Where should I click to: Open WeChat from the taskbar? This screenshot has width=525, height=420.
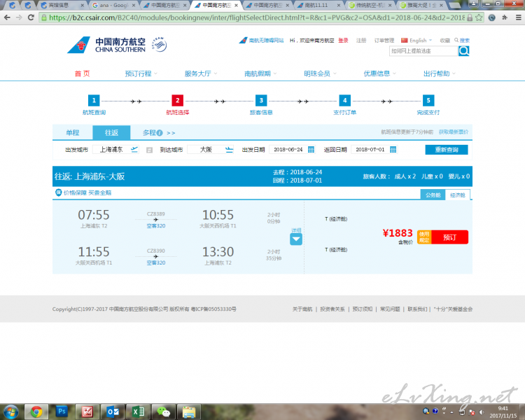[163, 412]
